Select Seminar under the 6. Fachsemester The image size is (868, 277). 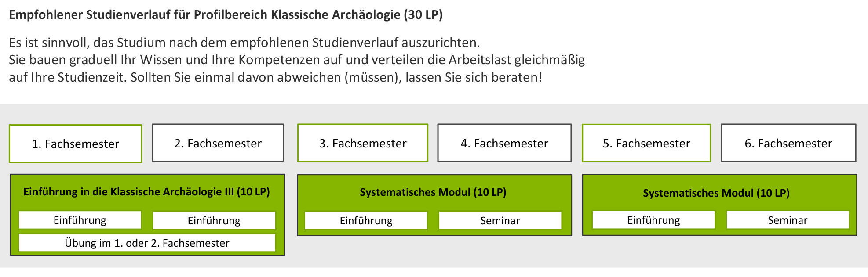pos(787,220)
